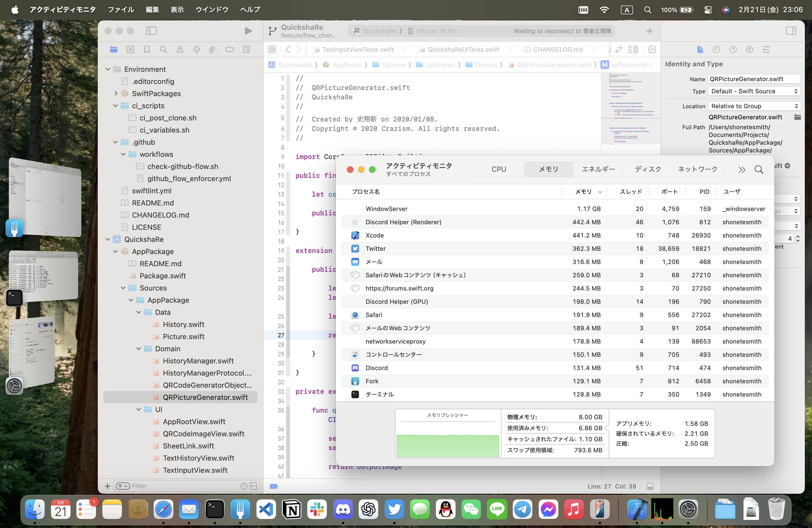This screenshot has height=528, width=812.
Task: Toggle the navigator sidebar visibility
Action: (x=151, y=31)
